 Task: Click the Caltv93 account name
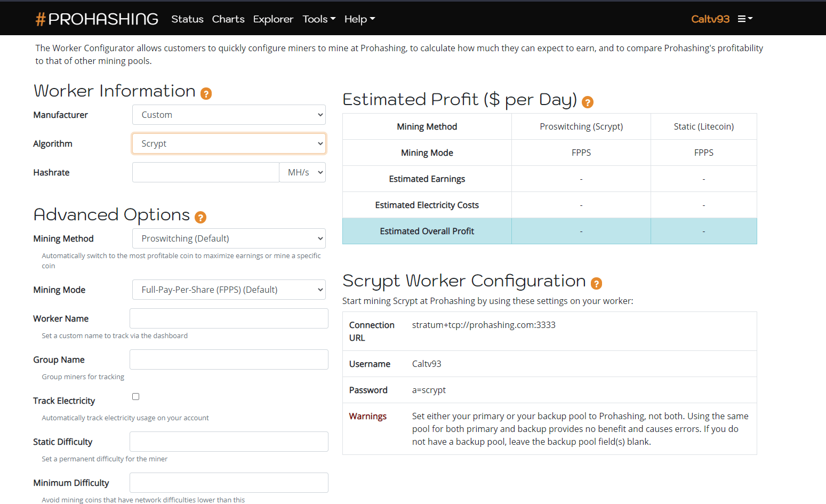710,19
